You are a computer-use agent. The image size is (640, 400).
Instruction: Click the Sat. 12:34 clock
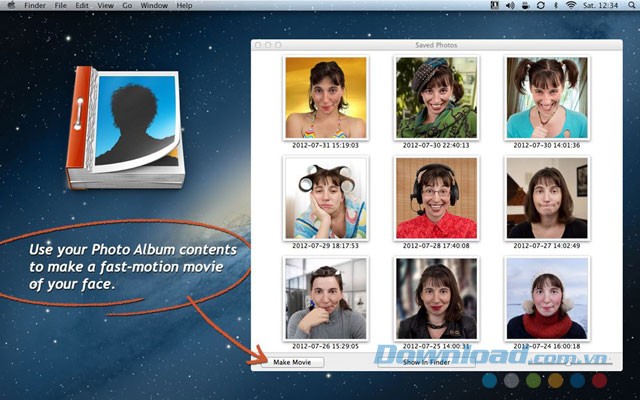(600, 5)
